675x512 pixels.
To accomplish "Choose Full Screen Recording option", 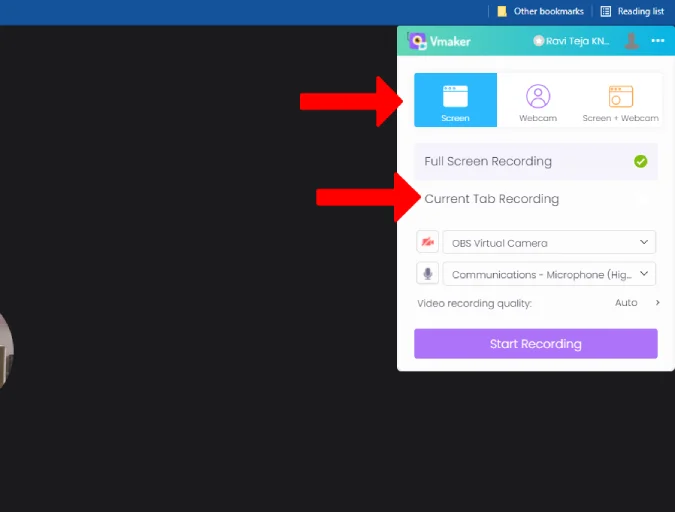I will point(536,161).
